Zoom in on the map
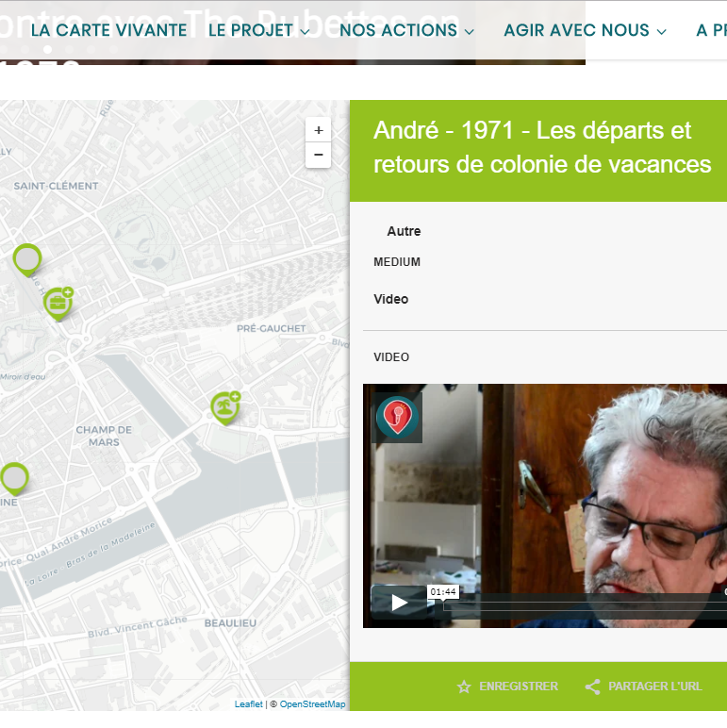Screen dimensions: 727x728 tap(318, 130)
